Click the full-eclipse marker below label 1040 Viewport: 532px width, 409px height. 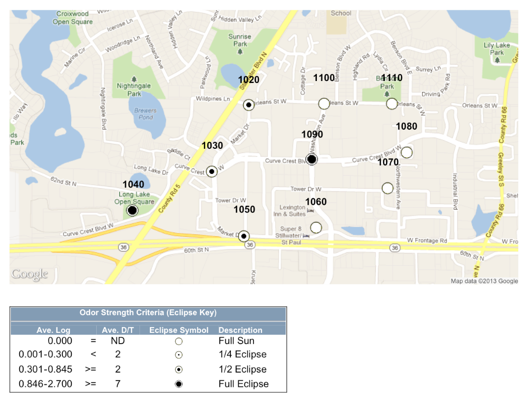tap(132, 211)
